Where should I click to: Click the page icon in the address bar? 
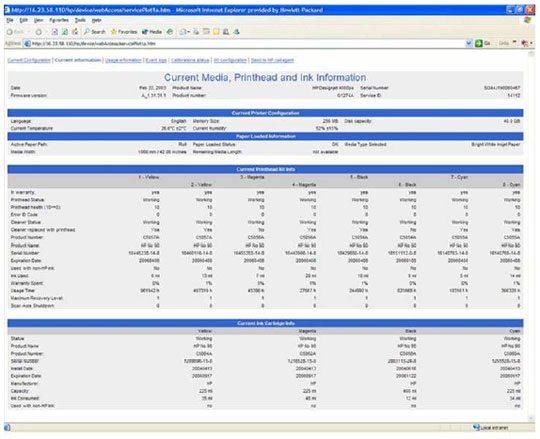point(27,44)
